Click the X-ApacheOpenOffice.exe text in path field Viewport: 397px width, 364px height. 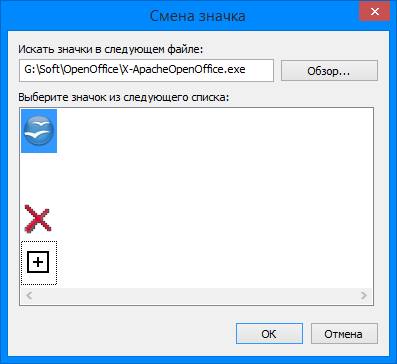[184, 70]
